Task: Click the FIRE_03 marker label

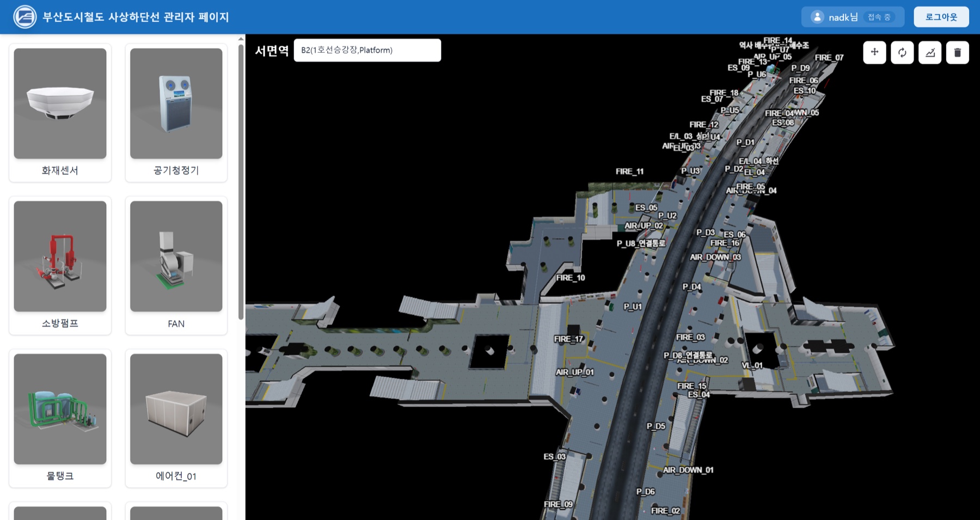Action: coord(690,338)
